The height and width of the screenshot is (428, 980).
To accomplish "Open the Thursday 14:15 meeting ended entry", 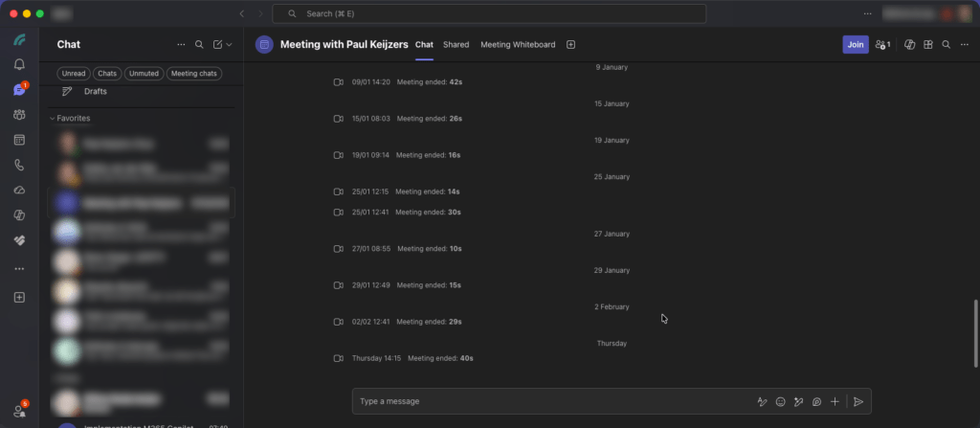I will coord(404,358).
